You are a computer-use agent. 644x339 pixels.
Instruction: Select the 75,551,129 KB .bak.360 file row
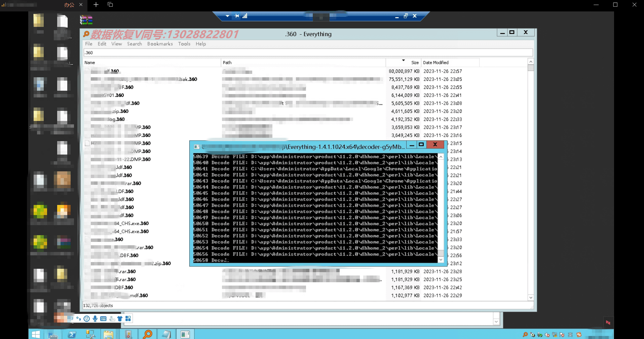(305, 79)
